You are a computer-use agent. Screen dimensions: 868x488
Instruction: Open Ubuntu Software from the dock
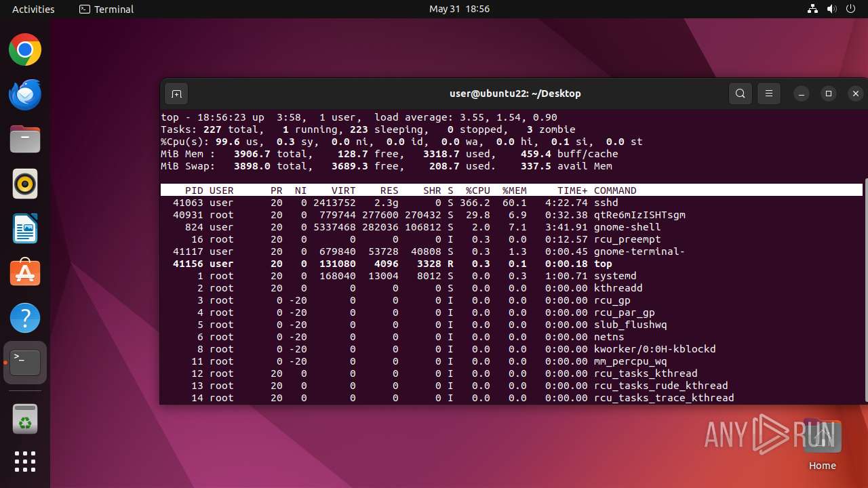click(x=25, y=273)
